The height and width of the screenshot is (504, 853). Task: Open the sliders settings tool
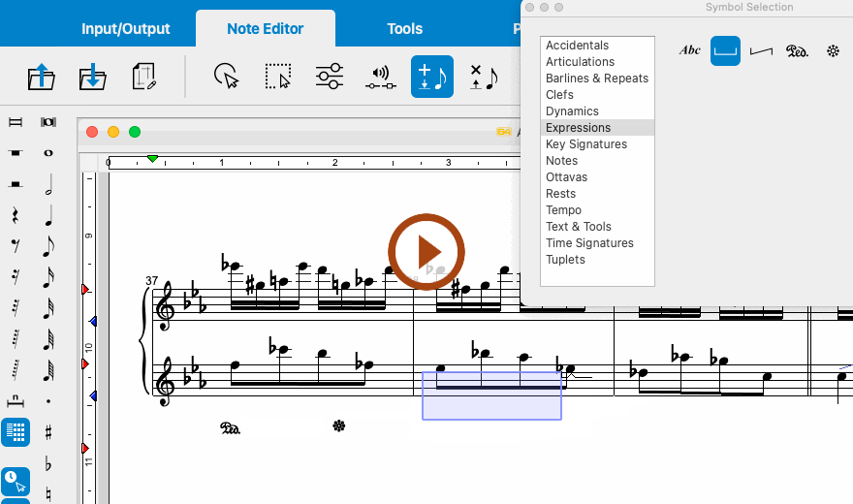[x=330, y=77]
